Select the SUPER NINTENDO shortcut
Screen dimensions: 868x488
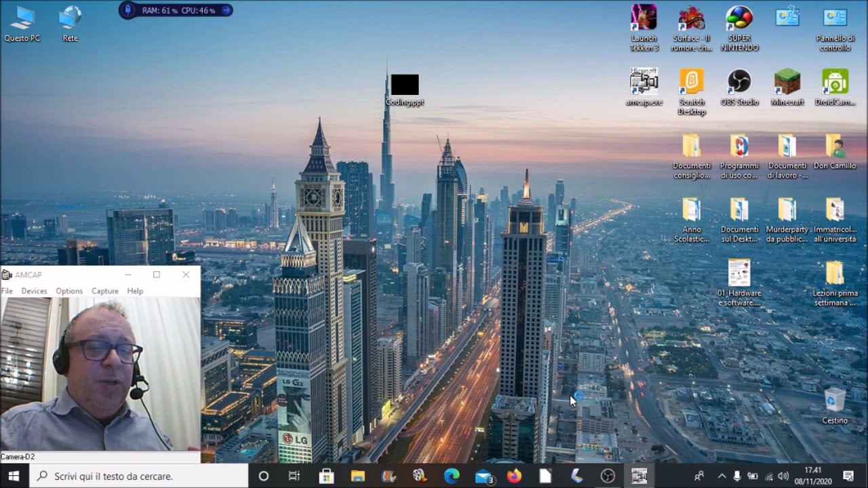(739, 28)
